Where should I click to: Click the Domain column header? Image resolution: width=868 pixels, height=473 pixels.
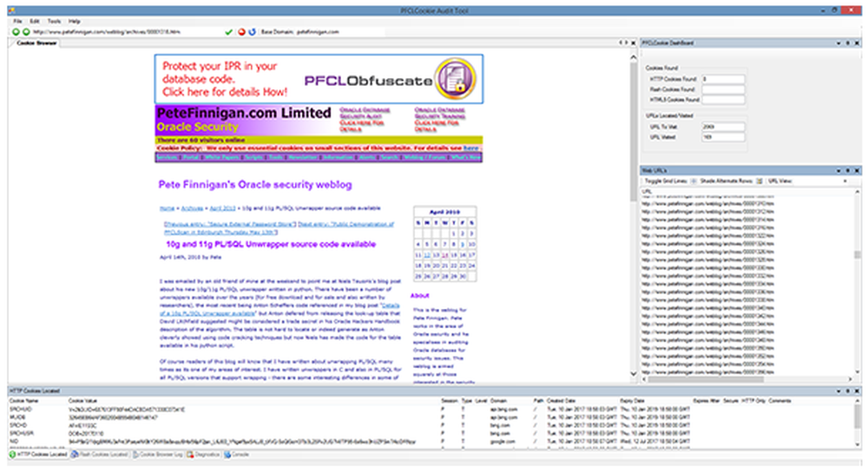(499, 400)
